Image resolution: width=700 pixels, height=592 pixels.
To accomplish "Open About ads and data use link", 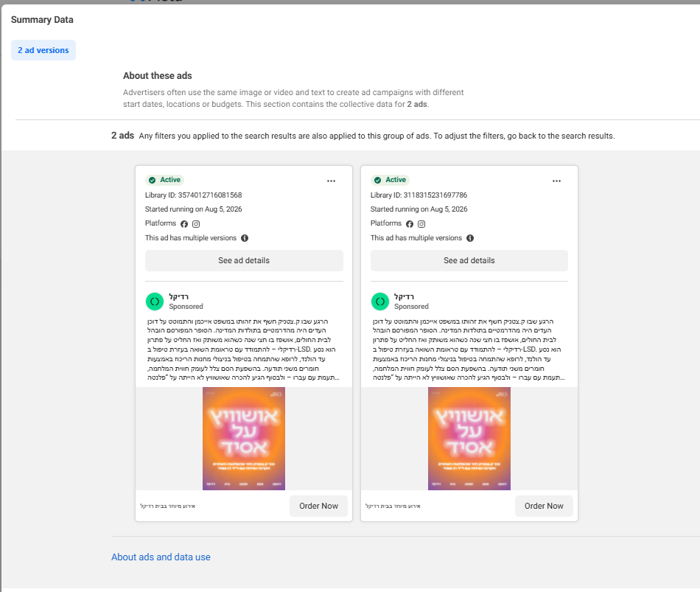I will (x=161, y=557).
